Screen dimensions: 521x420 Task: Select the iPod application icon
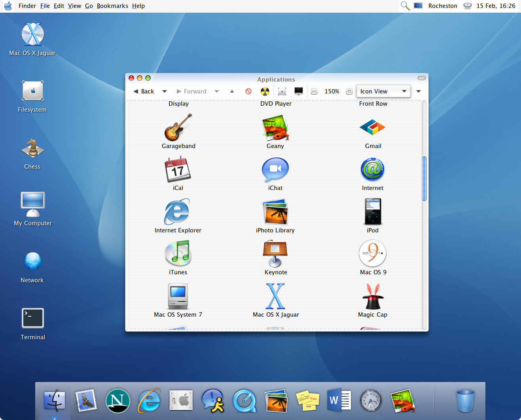[x=373, y=212]
